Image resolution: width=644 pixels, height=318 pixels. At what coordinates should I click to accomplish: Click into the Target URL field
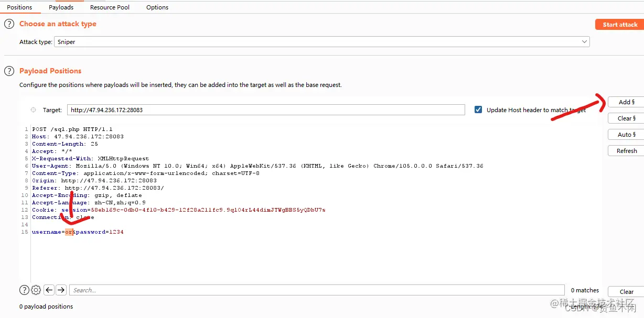click(x=266, y=110)
